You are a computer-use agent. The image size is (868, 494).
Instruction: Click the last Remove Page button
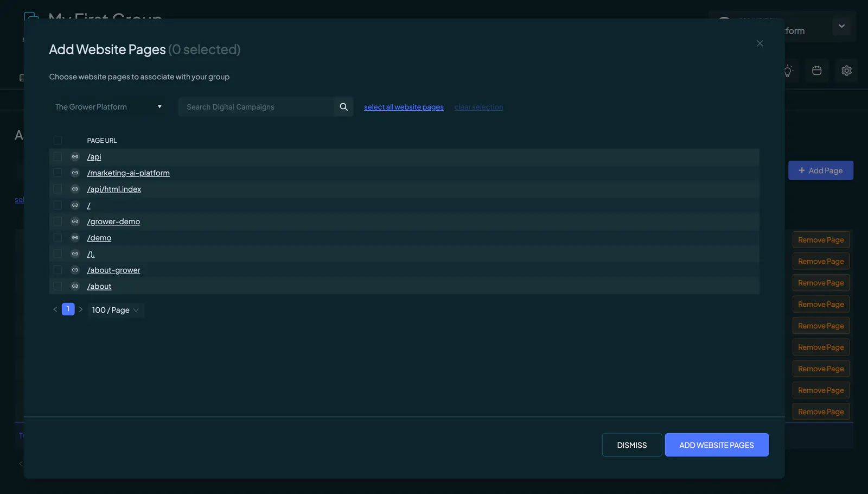tap(821, 412)
